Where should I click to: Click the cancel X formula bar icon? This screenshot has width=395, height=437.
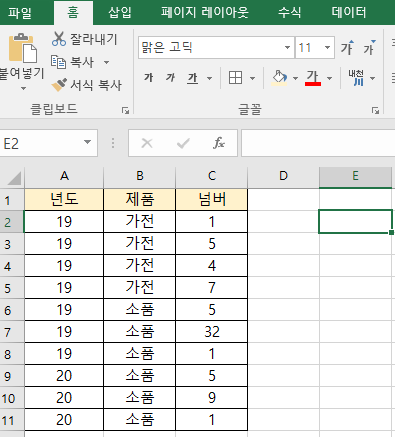coord(147,143)
